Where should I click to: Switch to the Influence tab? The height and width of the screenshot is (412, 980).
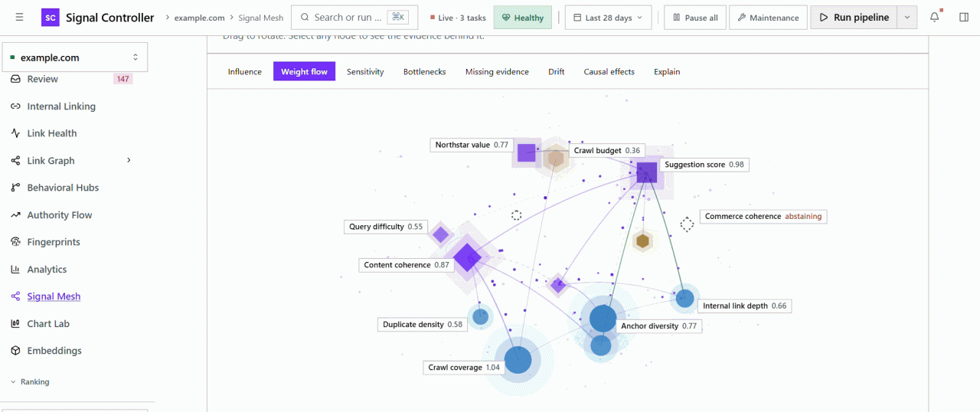pos(245,72)
